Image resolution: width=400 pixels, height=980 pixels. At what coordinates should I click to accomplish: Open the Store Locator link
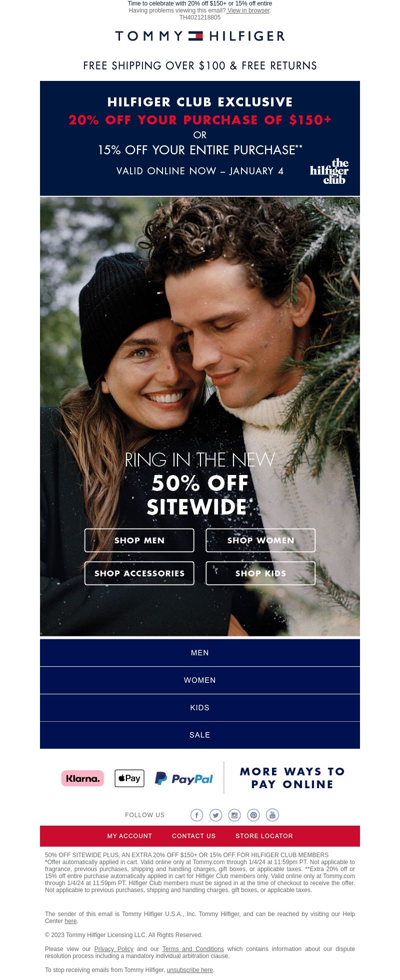(x=264, y=836)
